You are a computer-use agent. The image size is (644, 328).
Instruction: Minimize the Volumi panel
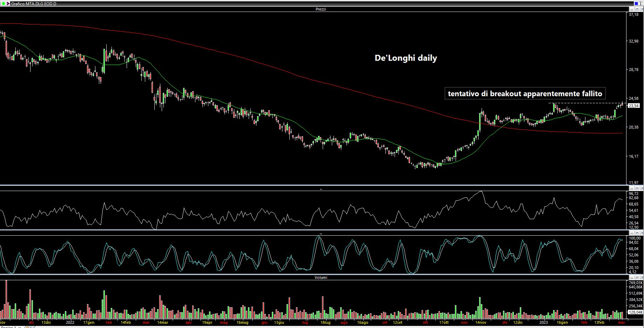632,277
